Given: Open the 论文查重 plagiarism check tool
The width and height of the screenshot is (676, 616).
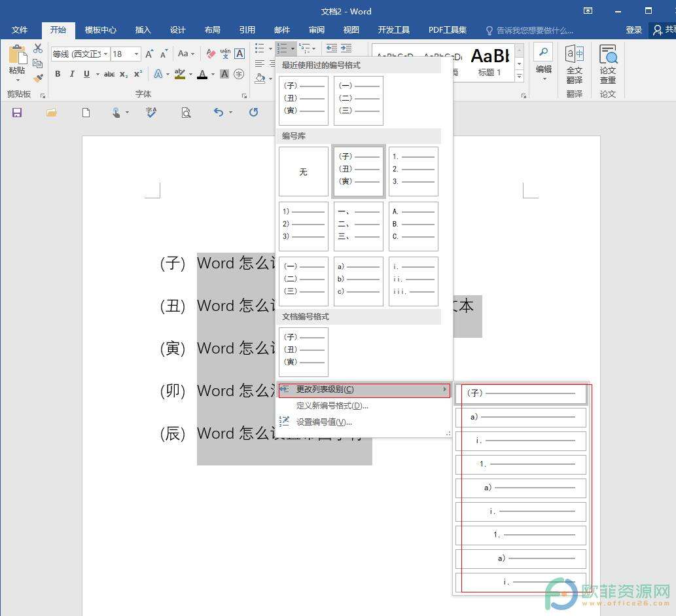Looking at the screenshot, I should coord(608,64).
